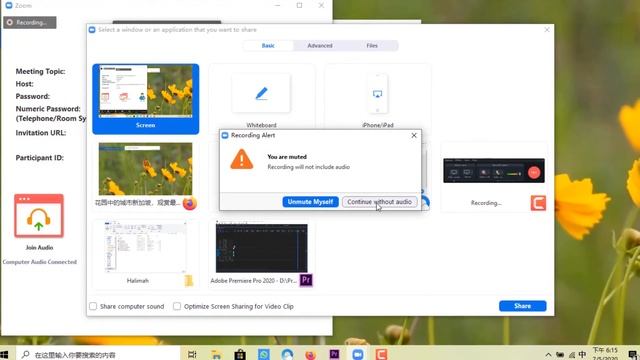This screenshot has width=640, height=360.
Task: Open Task View on the taskbar
Action: (192, 354)
